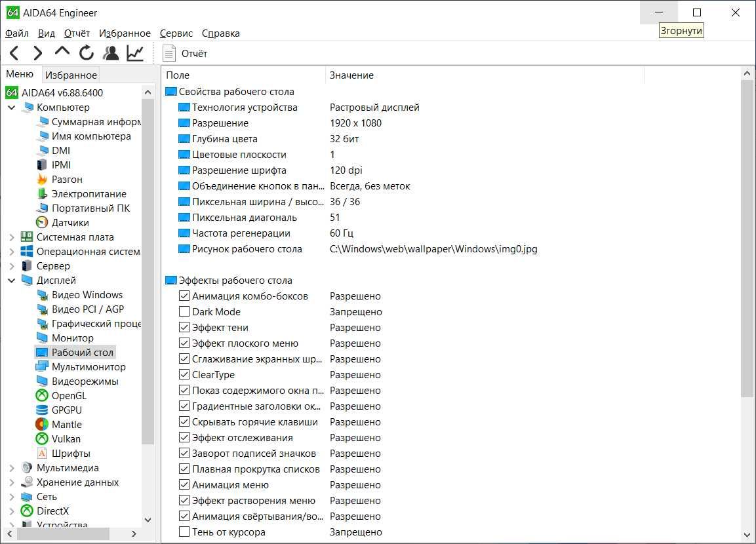Go up one level using the up arrow icon
756x544 pixels.
click(x=62, y=51)
